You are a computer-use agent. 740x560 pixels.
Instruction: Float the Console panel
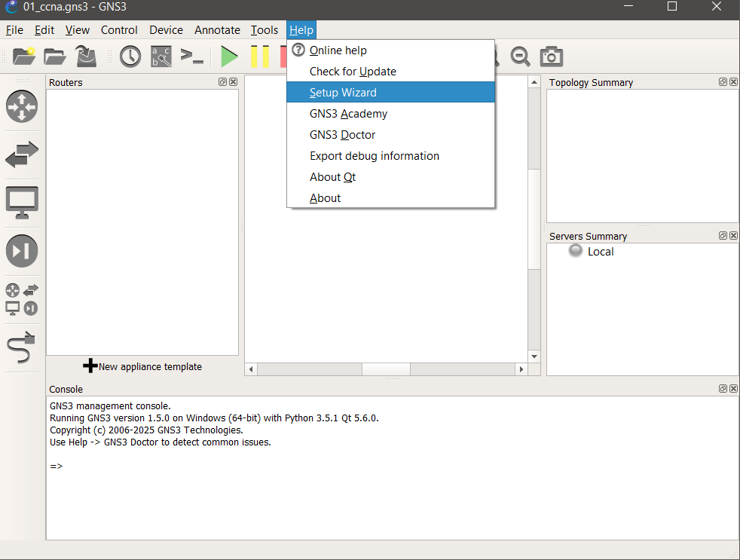(723, 388)
